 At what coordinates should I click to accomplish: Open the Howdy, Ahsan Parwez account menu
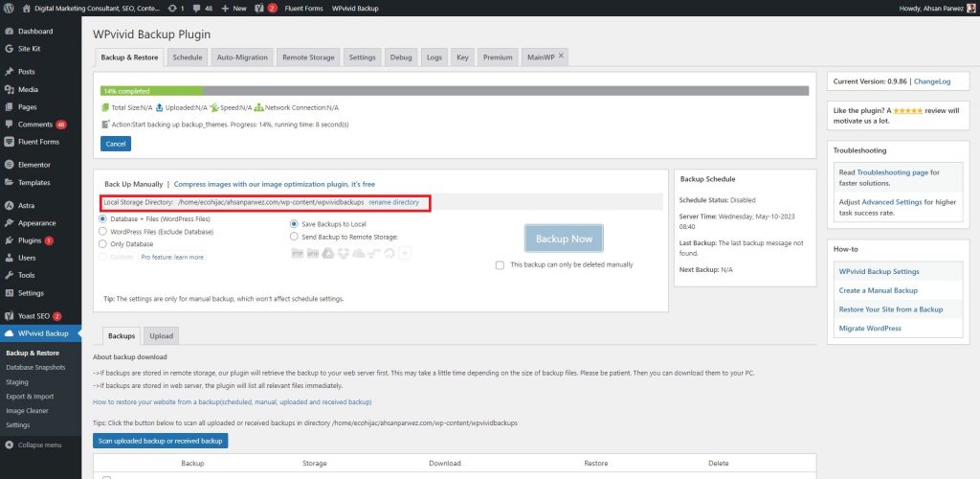(937, 9)
